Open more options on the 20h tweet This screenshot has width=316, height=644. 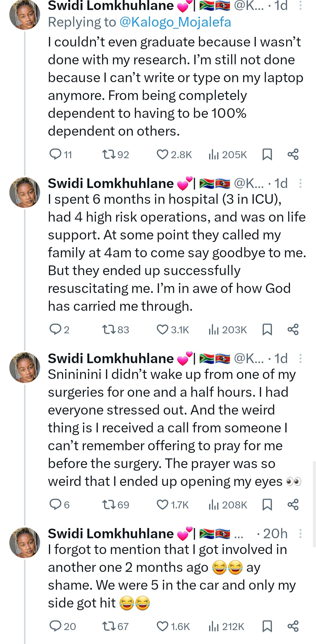(300, 533)
